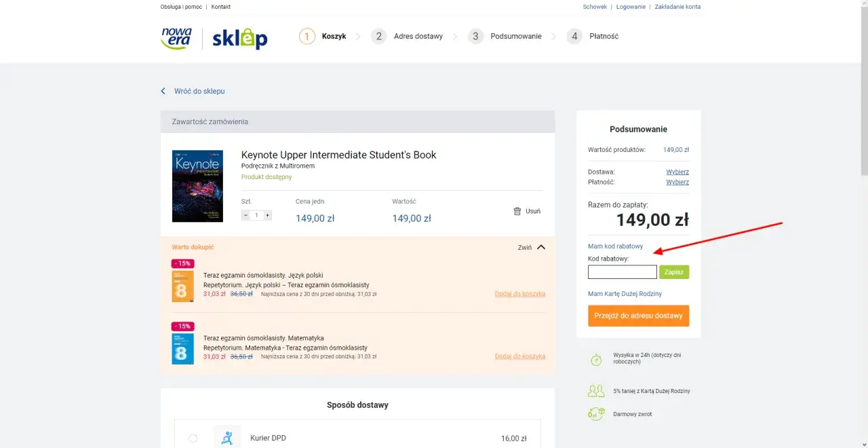
Task: Toggle the Mam kod rabatowy link
Action: tap(615, 246)
